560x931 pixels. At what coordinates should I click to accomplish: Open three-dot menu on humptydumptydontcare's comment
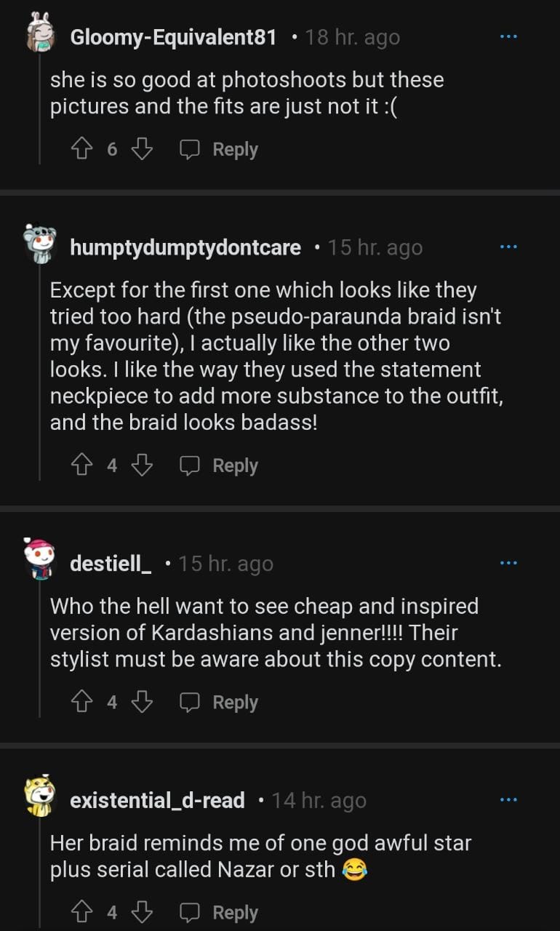tap(508, 247)
